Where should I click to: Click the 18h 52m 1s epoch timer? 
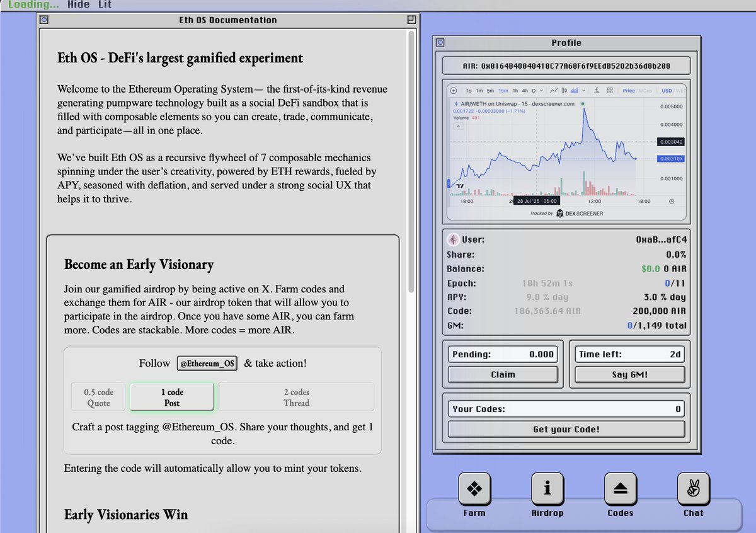click(547, 284)
